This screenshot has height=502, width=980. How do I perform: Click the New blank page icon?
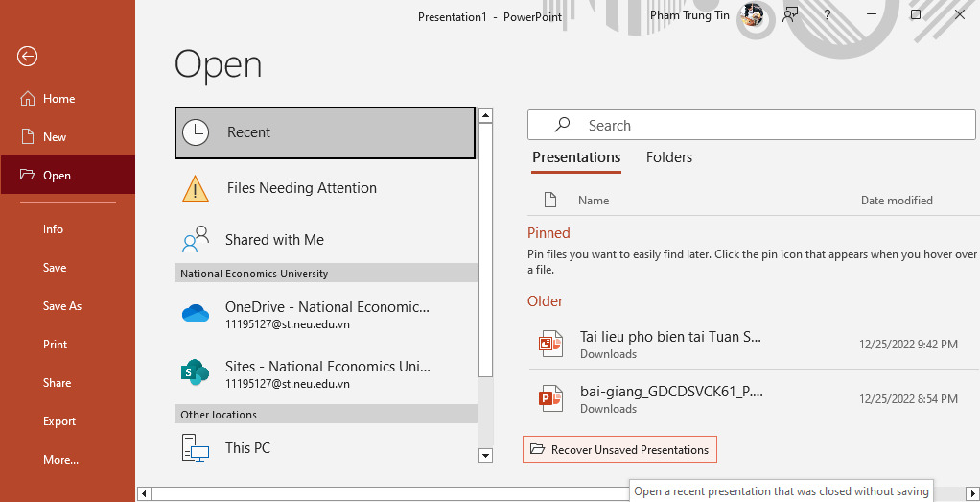pos(27,136)
